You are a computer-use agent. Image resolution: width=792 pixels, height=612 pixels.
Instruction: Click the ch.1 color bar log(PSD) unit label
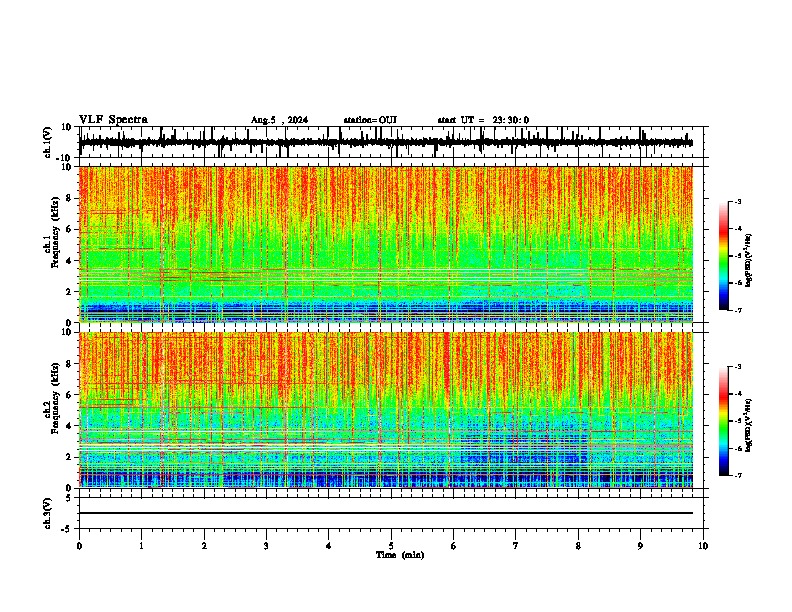(x=748, y=261)
